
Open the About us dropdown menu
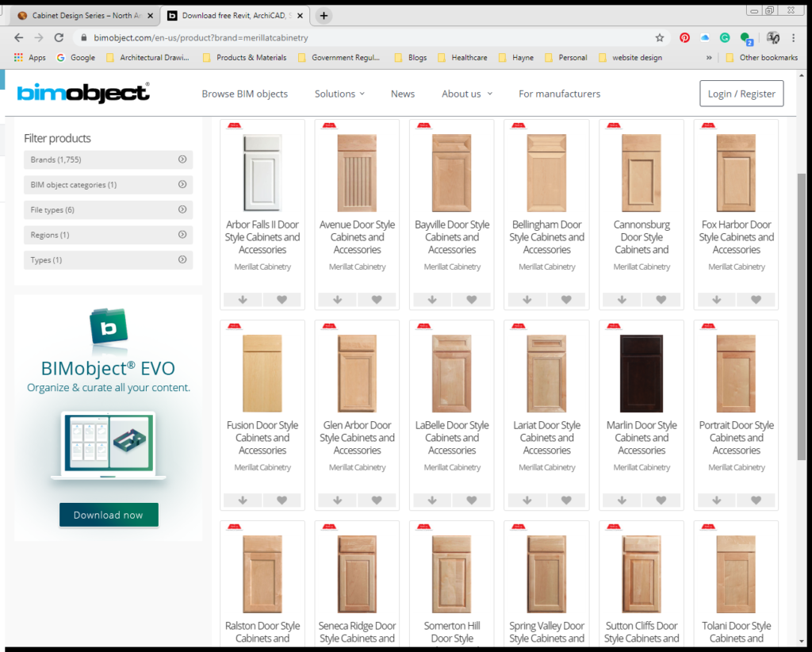(x=466, y=94)
